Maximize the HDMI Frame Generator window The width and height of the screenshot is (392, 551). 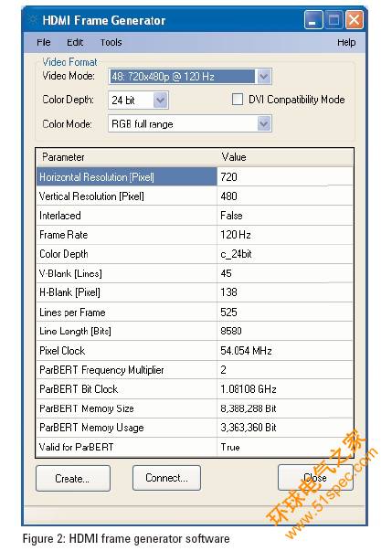pyautogui.click(x=334, y=20)
